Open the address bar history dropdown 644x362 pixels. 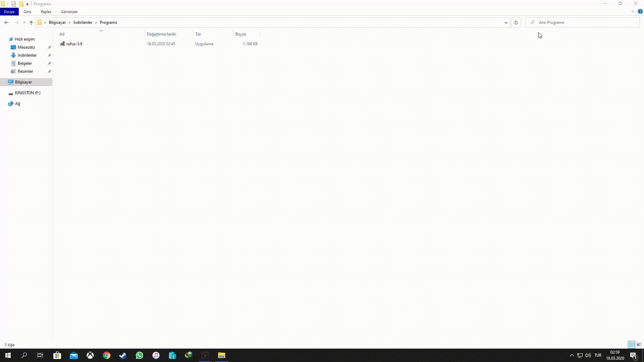(x=506, y=22)
